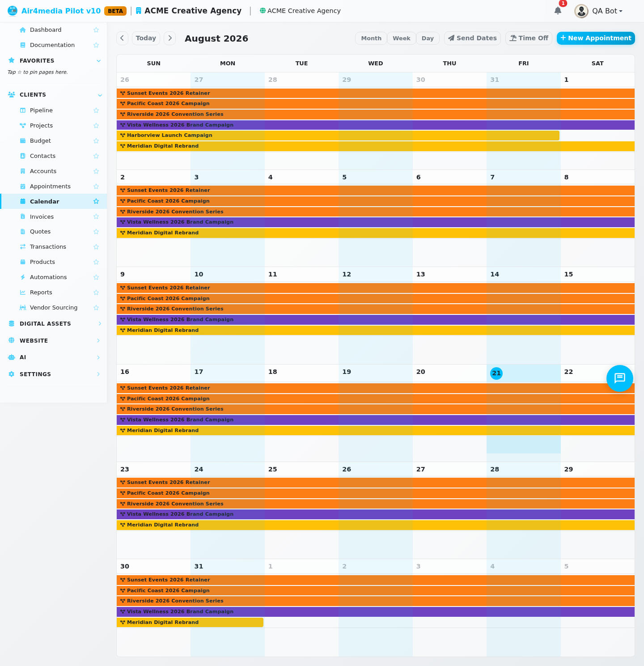Click the Pipeline sidebar icon

pos(23,110)
